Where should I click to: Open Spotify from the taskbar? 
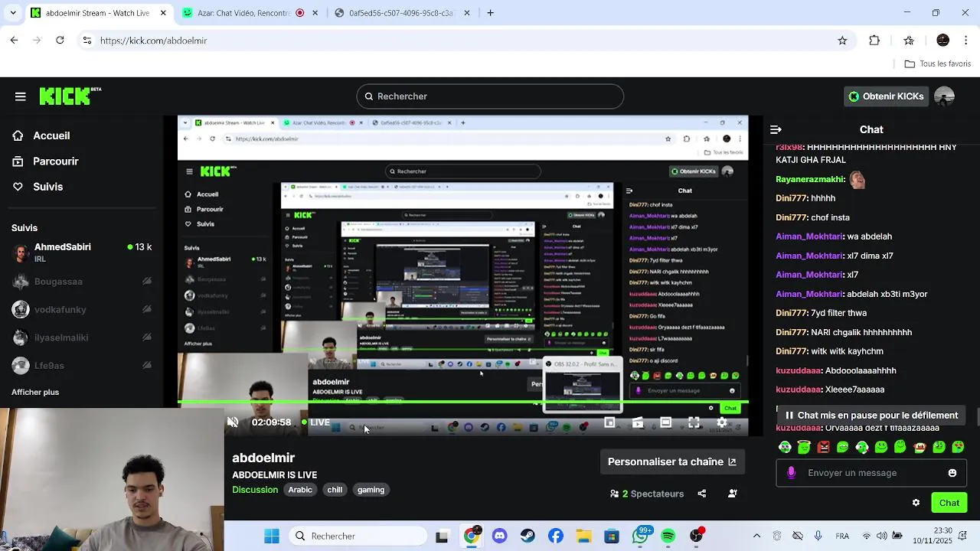tap(668, 536)
